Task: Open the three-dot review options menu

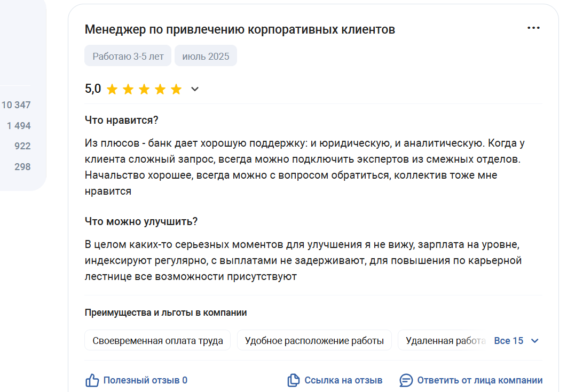Action: coord(533,28)
